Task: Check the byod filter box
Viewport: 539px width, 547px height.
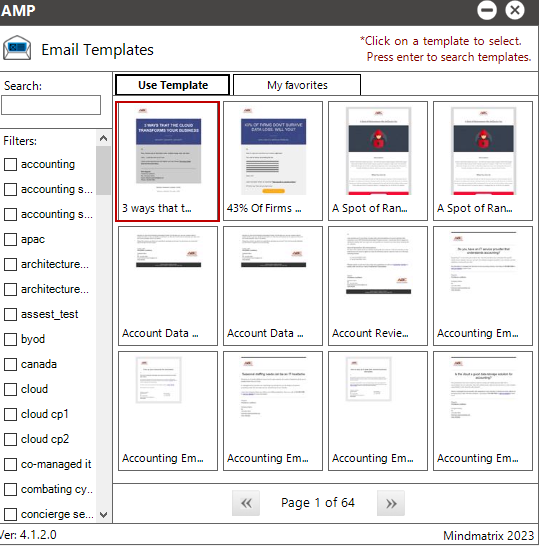Action: point(10,339)
